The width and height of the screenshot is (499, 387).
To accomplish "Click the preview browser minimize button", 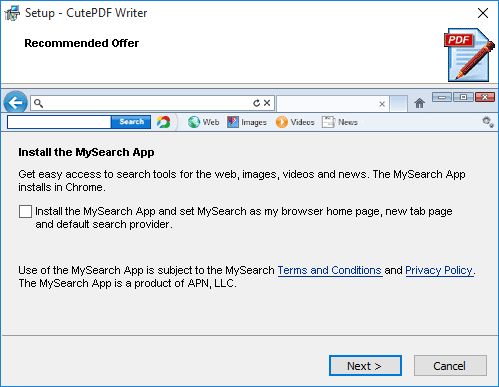I will pyautogui.click(x=442, y=97).
